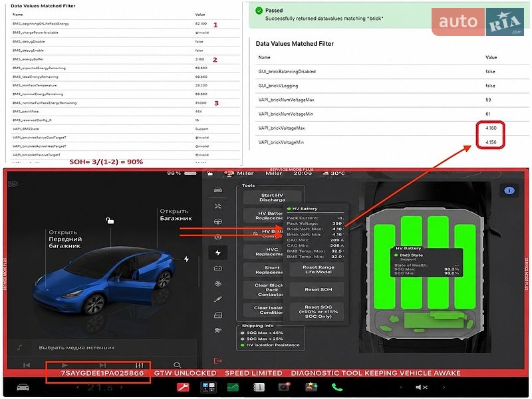The height and width of the screenshot is (399, 532).
Task: Click Clear Isolation Condition button
Action: 263,310
